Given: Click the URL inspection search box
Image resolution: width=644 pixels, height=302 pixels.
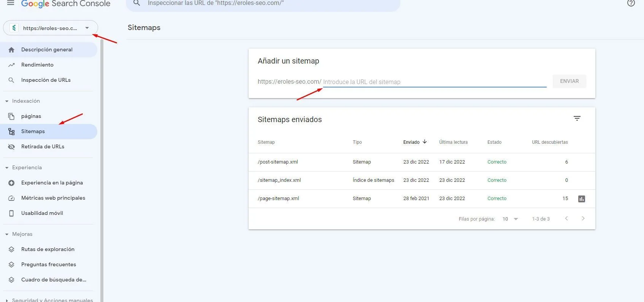Looking at the screenshot, I should point(263,4).
